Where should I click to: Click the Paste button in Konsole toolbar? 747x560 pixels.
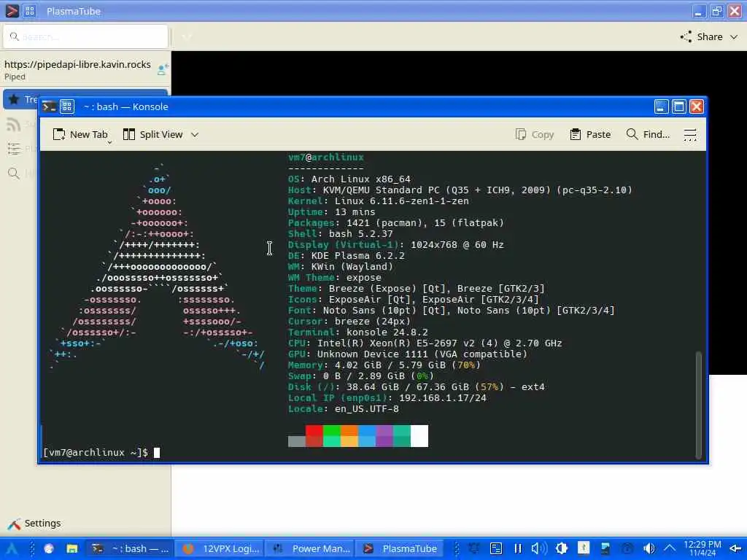pos(590,135)
